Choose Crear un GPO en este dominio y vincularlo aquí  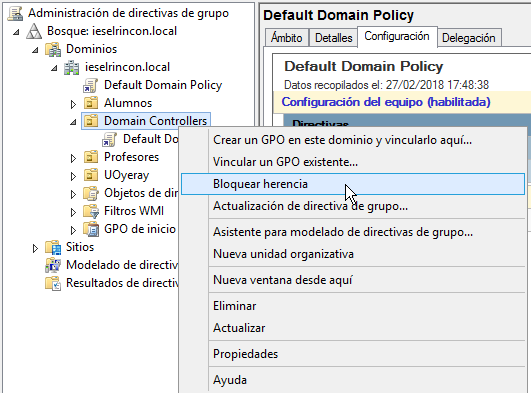pos(353,140)
